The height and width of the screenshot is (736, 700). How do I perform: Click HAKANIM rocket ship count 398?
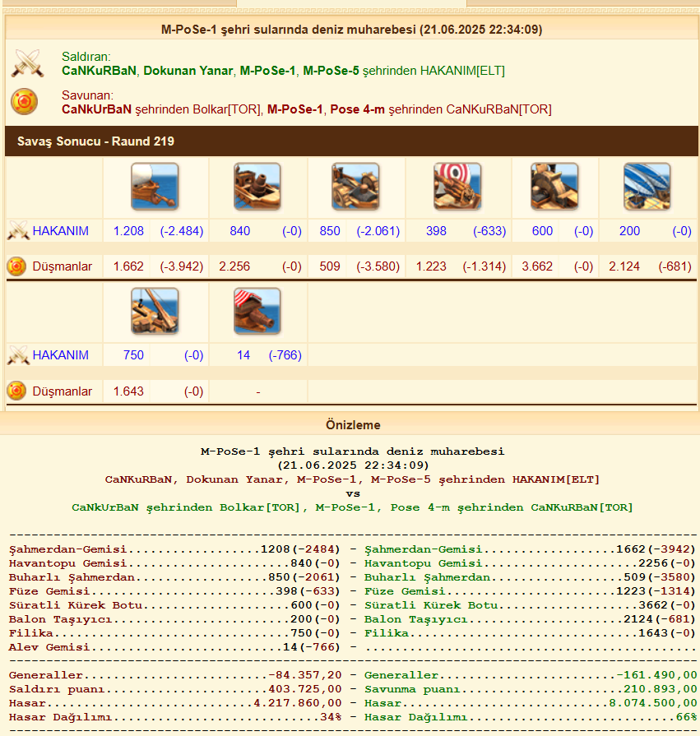[x=436, y=231]
